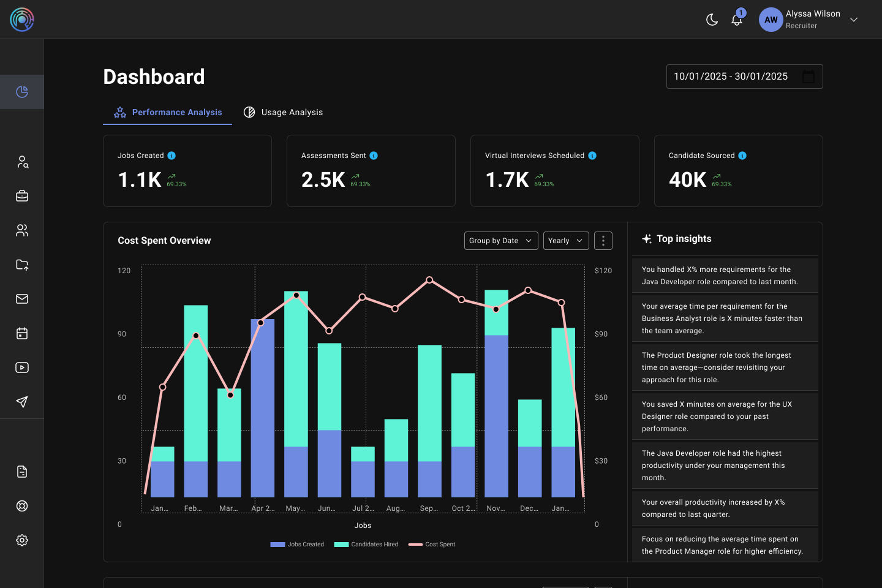882x588 pixels.
Task: Click the date range input field
Action: tap(735, 77)
